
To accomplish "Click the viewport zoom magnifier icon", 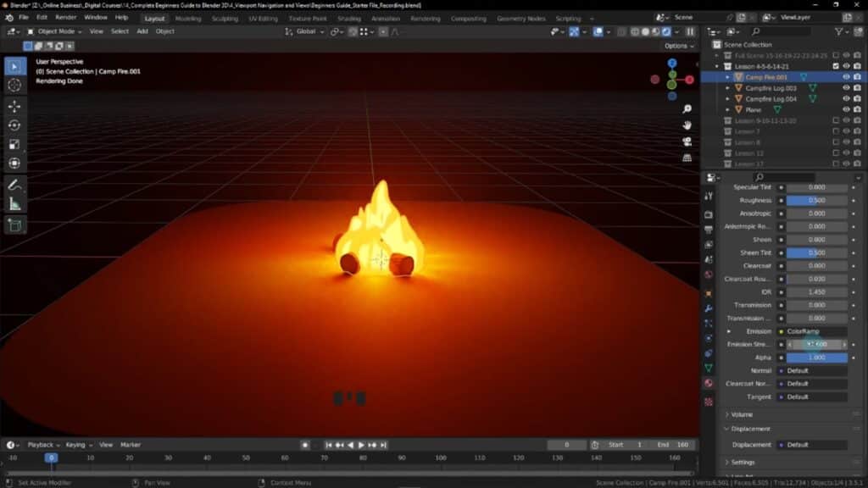I will tap(687, 109).
